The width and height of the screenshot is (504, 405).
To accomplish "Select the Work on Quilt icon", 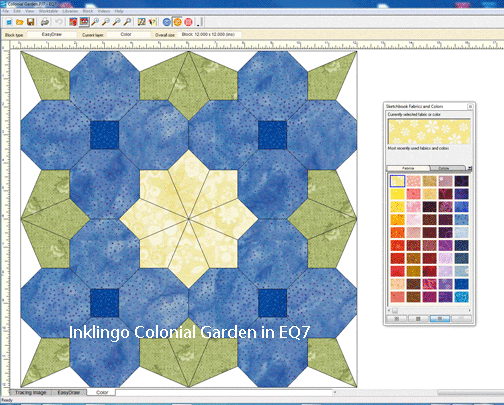I will (x=73, y=22).
